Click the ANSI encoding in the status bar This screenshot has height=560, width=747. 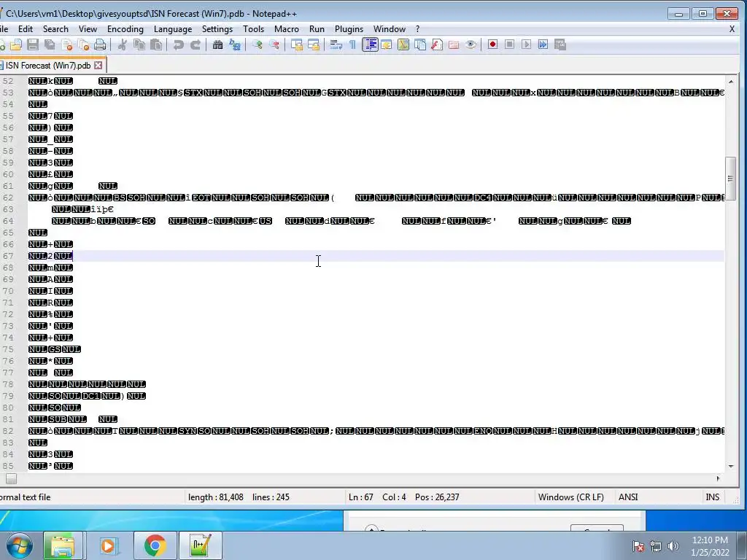628,497
